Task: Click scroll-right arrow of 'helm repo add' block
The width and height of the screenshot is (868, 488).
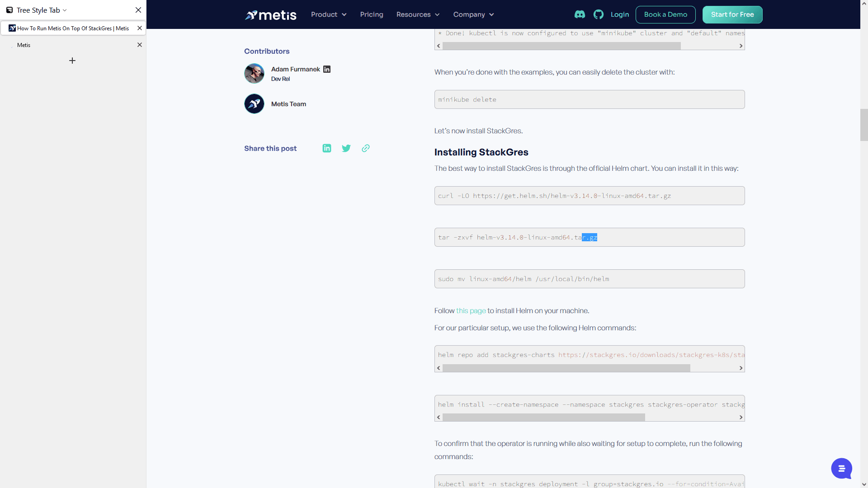Action: tap(741, 368)
